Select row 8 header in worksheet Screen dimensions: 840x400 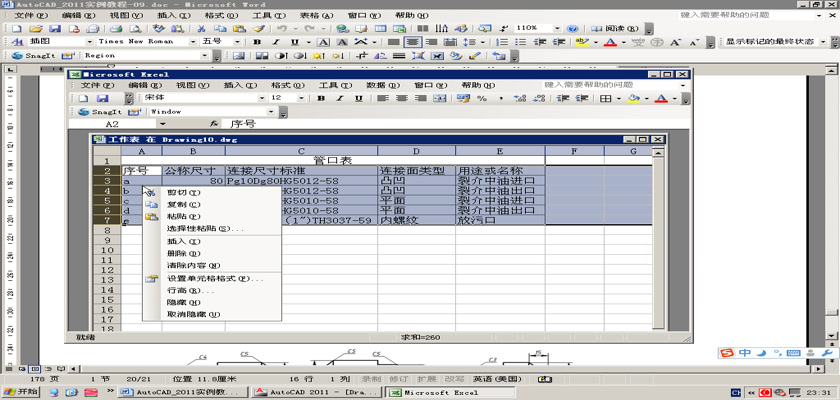coord(107,230)
